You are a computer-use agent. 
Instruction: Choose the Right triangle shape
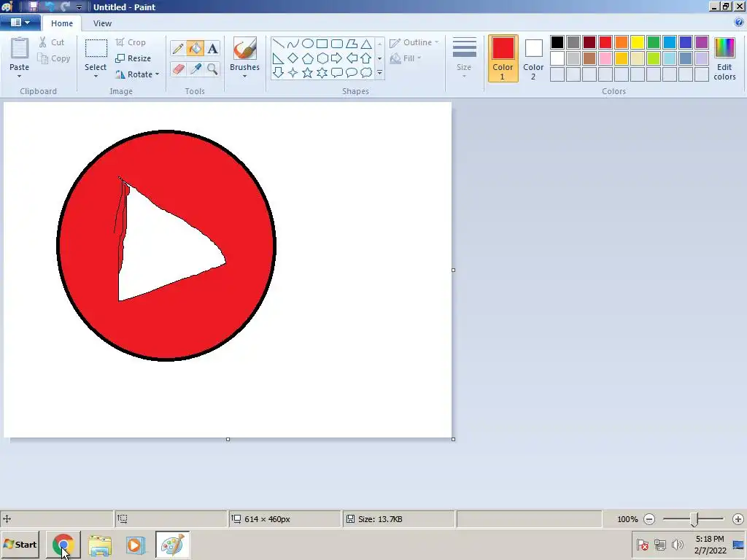(x=278, y=58)
